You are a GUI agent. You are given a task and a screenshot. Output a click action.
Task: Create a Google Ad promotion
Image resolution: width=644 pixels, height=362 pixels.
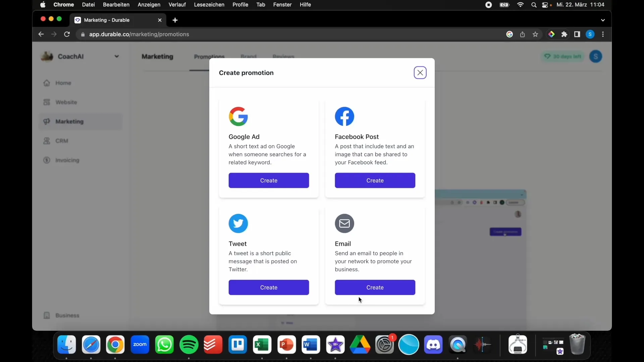(269, 180)
